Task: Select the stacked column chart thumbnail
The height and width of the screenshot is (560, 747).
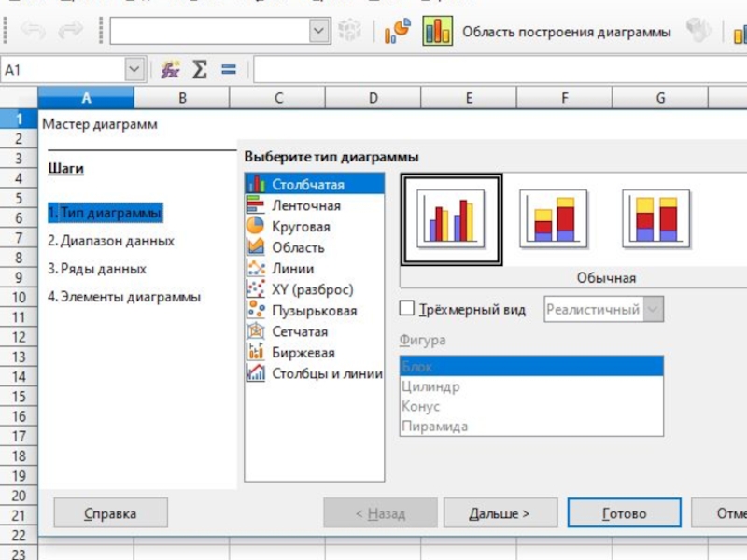Action: coord(554,218)
